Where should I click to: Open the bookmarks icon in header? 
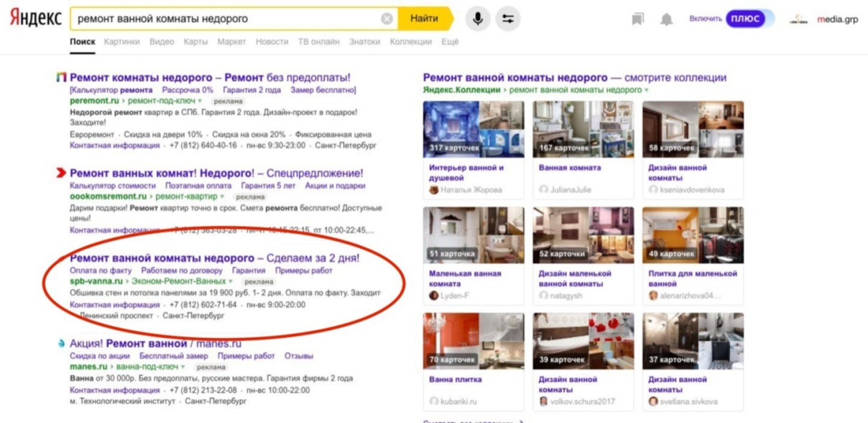638,19
